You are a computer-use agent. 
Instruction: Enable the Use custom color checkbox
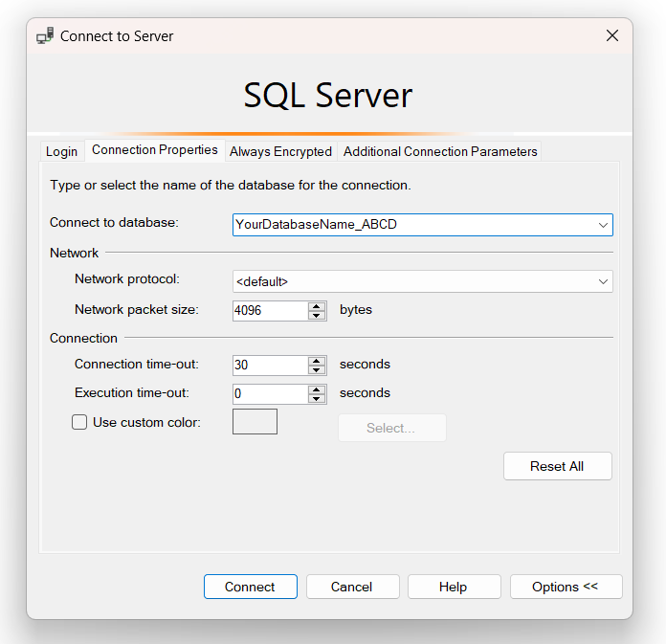(x=79, y=422)
